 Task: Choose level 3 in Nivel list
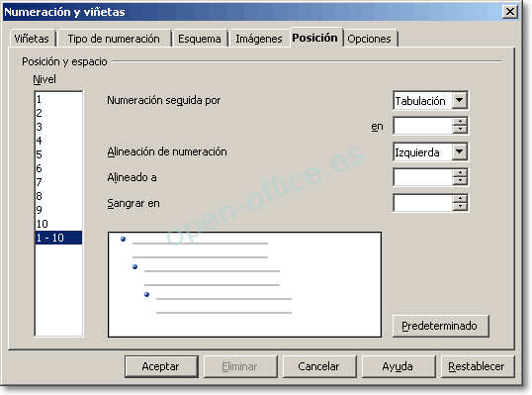58,127
